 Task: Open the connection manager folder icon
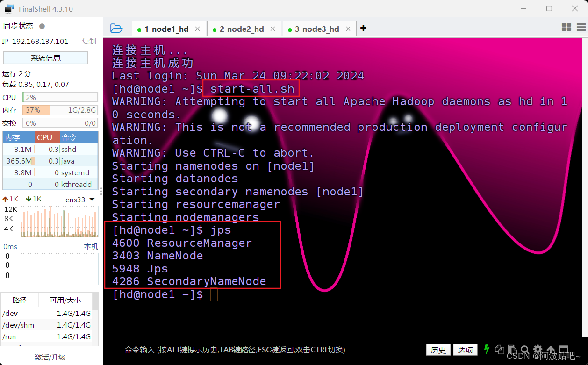tap(116, 29)
